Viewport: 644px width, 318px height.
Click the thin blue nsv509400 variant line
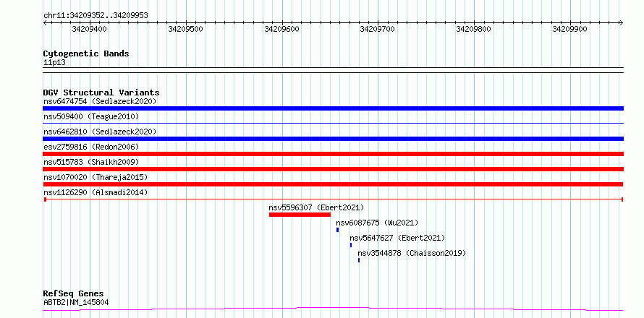(x=333, y=123)
